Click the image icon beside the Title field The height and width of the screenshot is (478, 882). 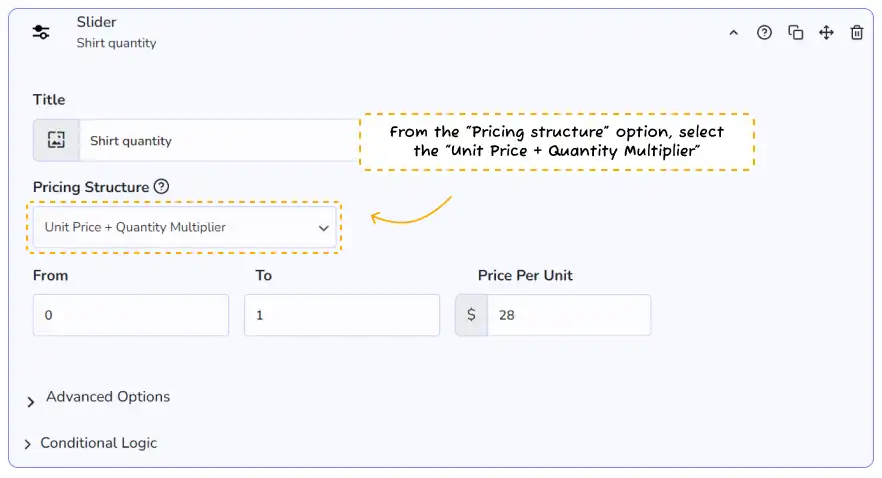click(56, 141)
